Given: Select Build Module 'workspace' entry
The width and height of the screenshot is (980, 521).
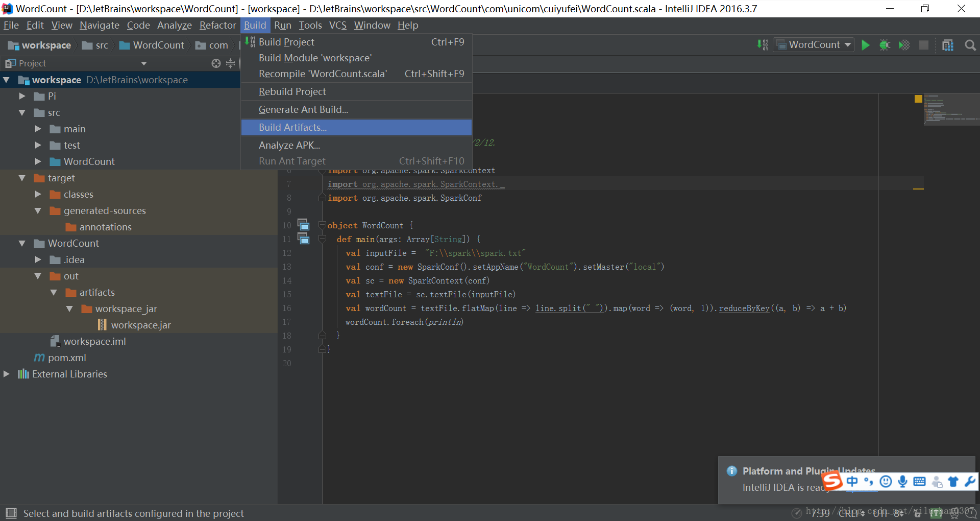Looking at the screenshot, I should click(x=356, y=58).
